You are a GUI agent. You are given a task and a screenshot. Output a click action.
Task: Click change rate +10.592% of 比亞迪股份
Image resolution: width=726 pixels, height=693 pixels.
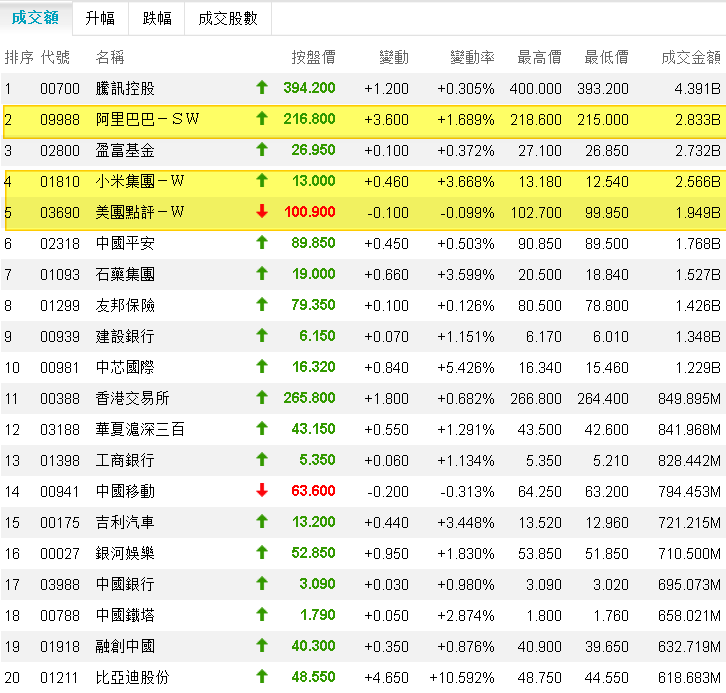tap(462, 678)
